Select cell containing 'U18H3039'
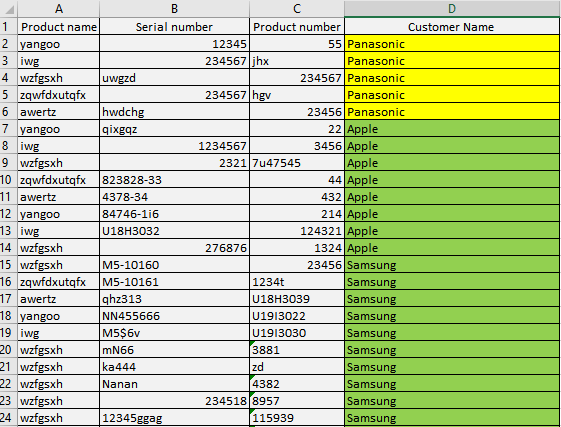This screenshot has width=561, height=427. tap(297, 299)
